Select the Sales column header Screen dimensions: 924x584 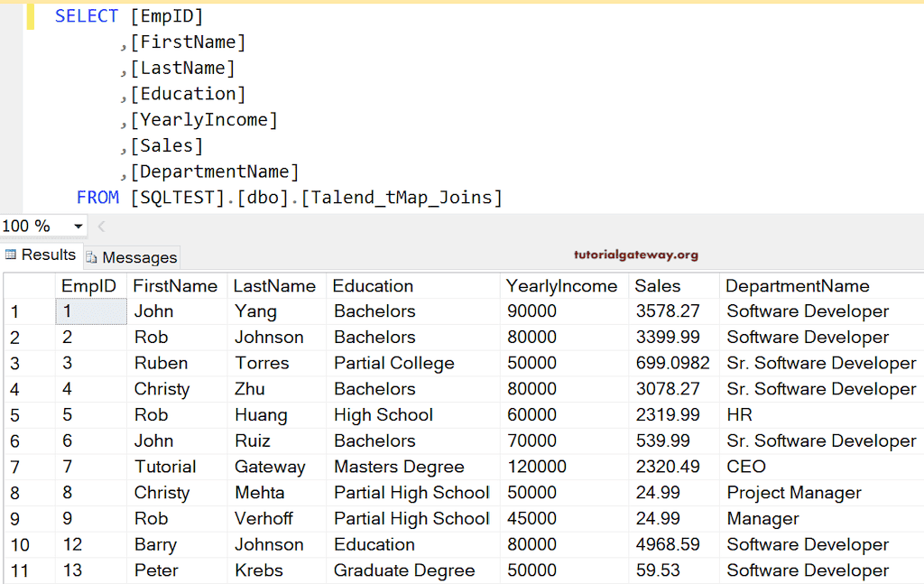658,286
